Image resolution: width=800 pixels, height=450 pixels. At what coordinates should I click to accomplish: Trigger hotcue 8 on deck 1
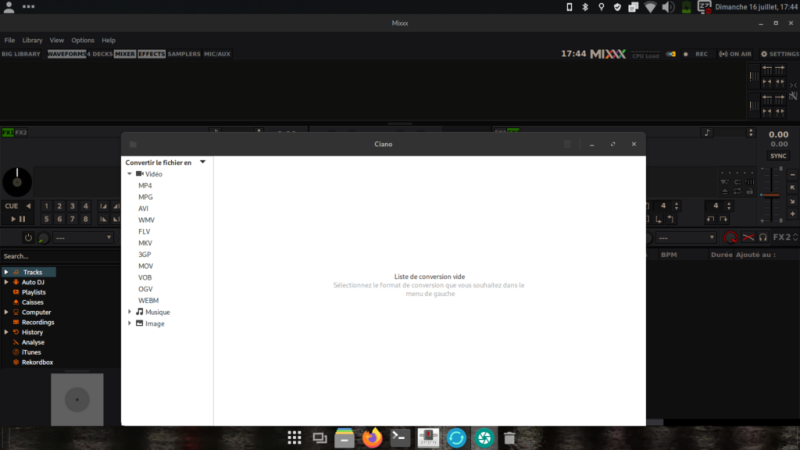[85, 219]
